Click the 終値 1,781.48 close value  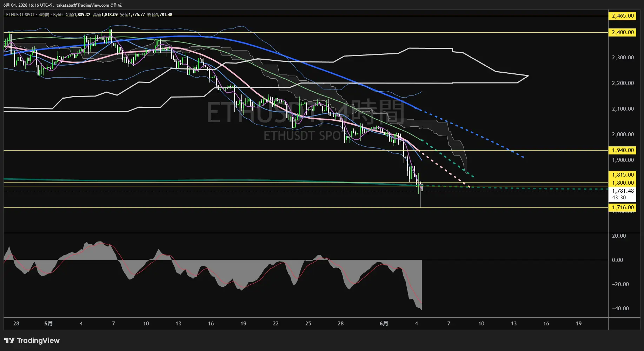(160, 15)
